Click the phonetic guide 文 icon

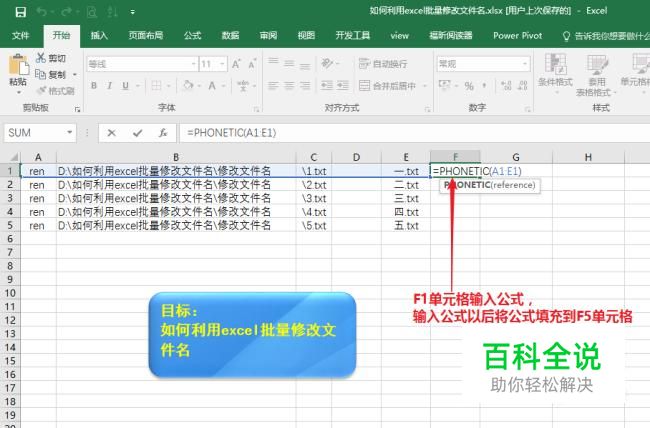click(243, 86)
